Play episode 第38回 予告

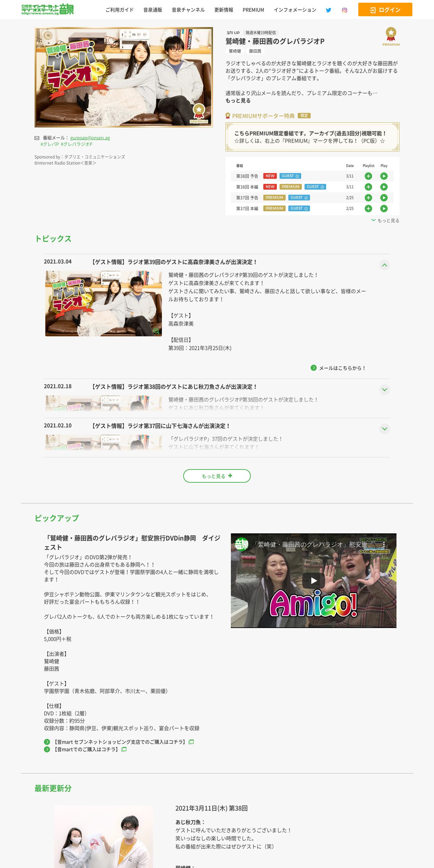(x=384, y=176)
